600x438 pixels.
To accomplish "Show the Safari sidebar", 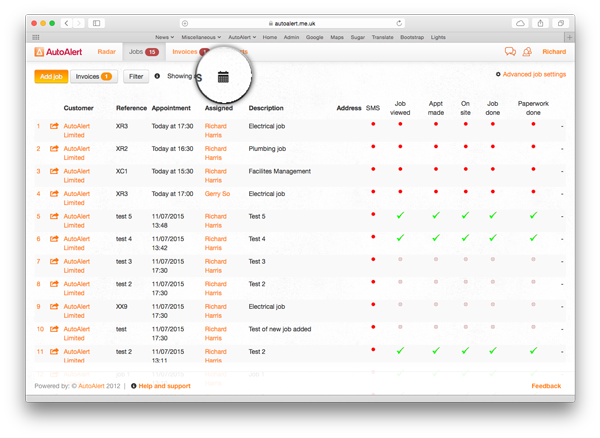I will 96,23.
